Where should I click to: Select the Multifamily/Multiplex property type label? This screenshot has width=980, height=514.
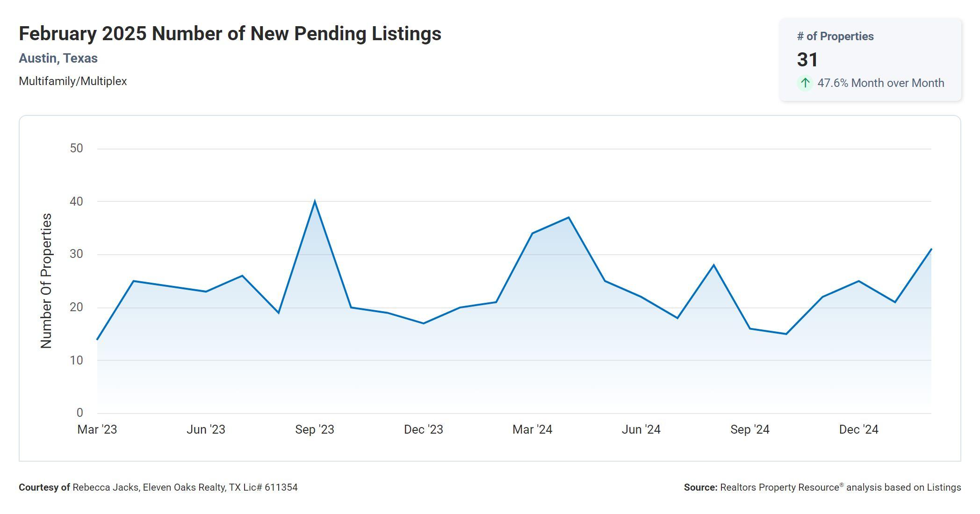[72, 81]
